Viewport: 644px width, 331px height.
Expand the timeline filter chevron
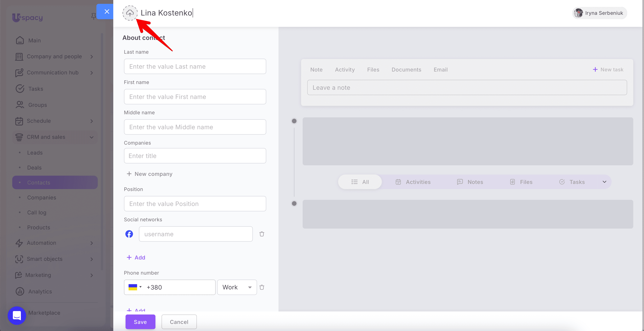pyautogui.click(x=604, y=182)
